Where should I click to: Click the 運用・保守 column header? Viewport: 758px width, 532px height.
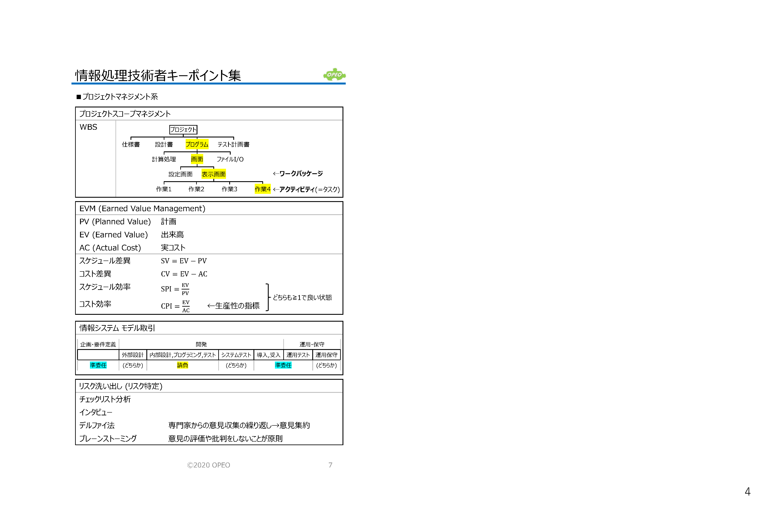[x=312, y=344]
